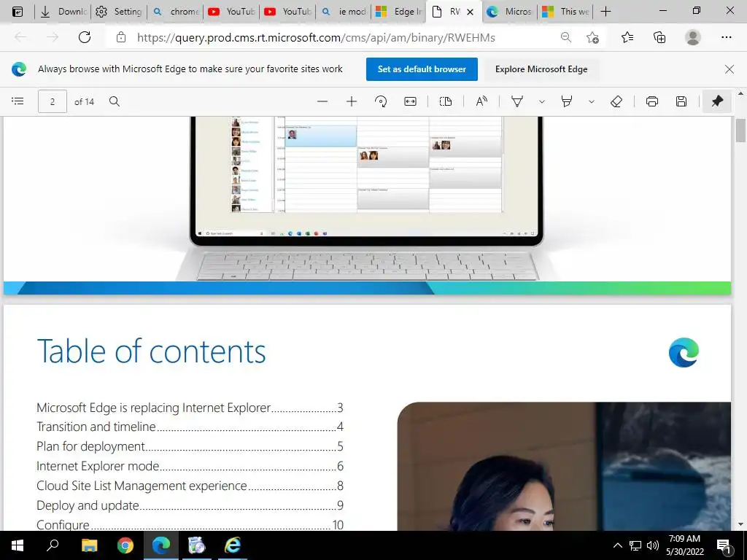Expand Highlight color options dropdown
Screen dimensions: 747x560
[591, 101]
